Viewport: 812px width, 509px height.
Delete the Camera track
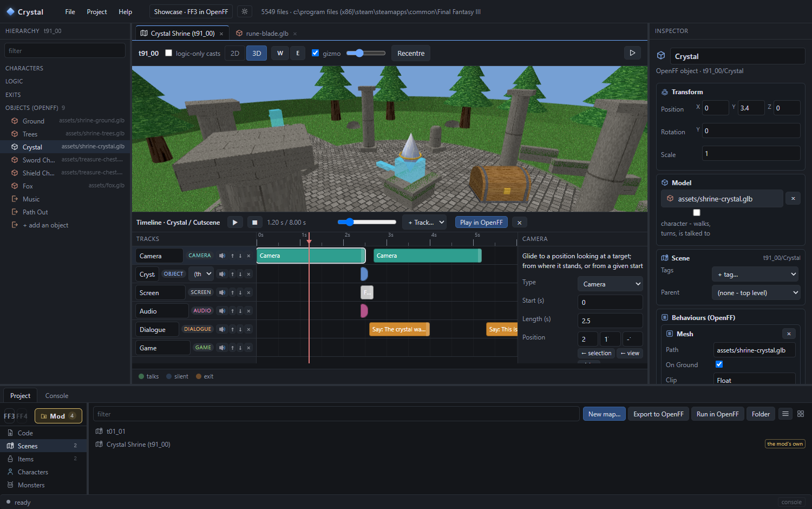(249, 256)
